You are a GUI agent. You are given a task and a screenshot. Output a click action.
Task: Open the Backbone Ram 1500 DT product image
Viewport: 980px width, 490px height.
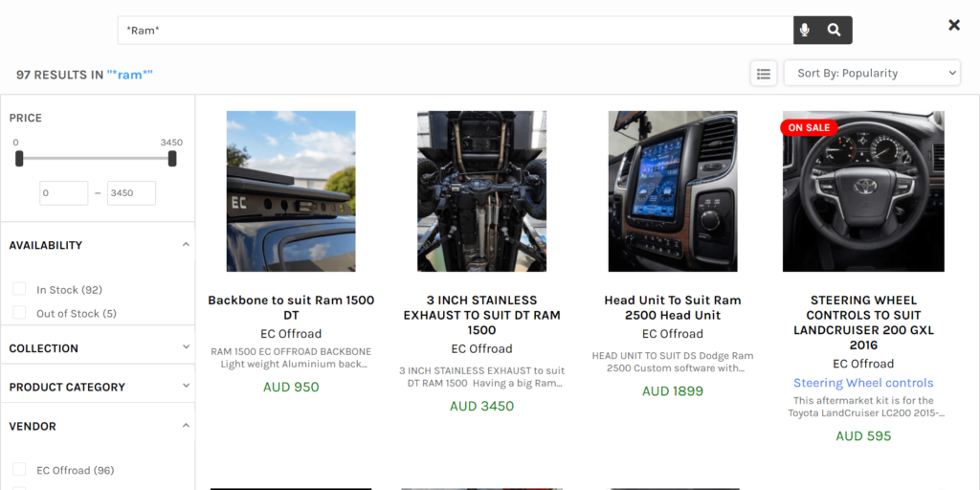[x=291, y=191]
